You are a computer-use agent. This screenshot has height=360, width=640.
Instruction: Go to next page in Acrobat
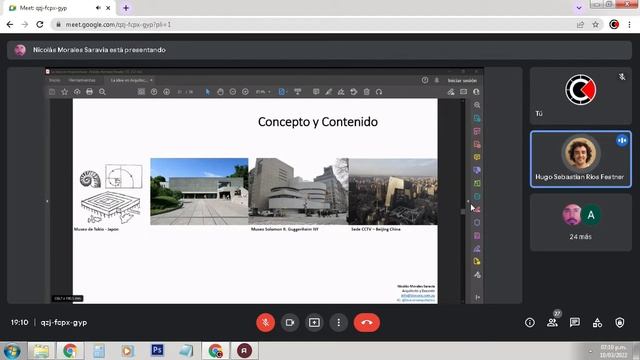pyautogui.click(x=167, y=92)
